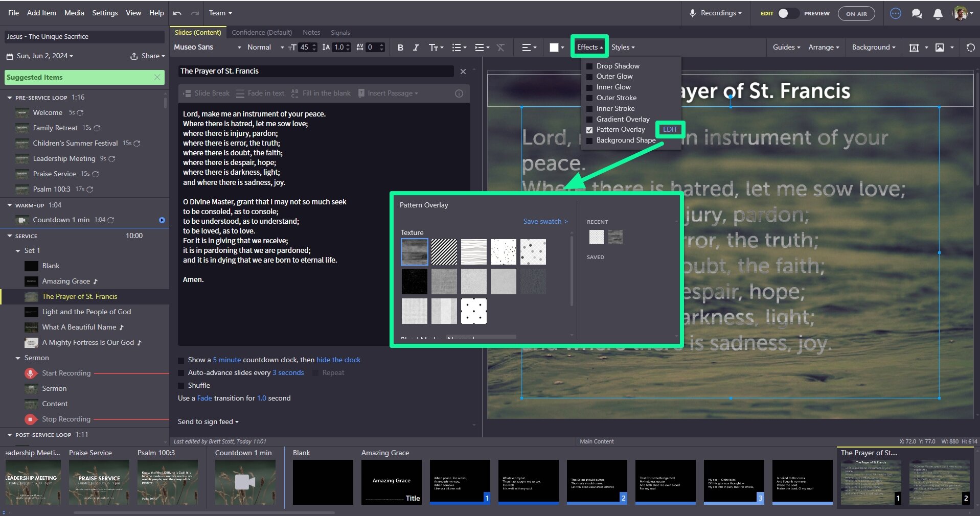Open text alignment options
Viewport: 980px width, 516px height.
coord(529,48)
